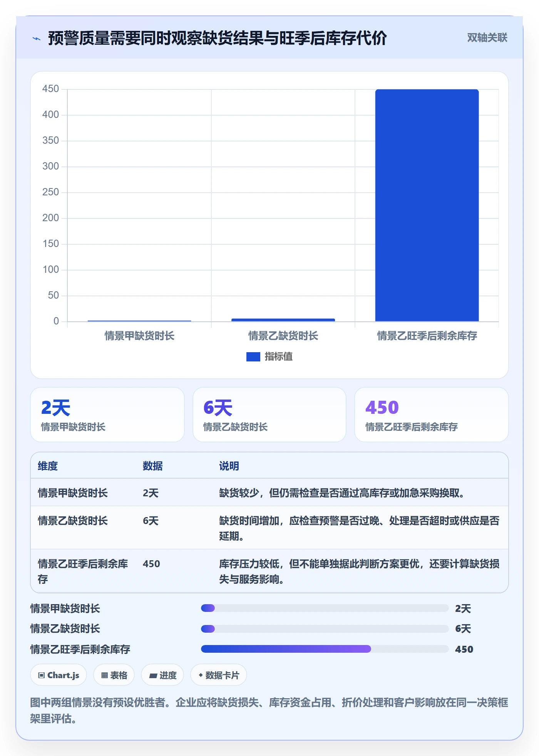Open the 6天 情景乙缺货时长 data card
Viewport: 539px width, 756px height.
269,415
